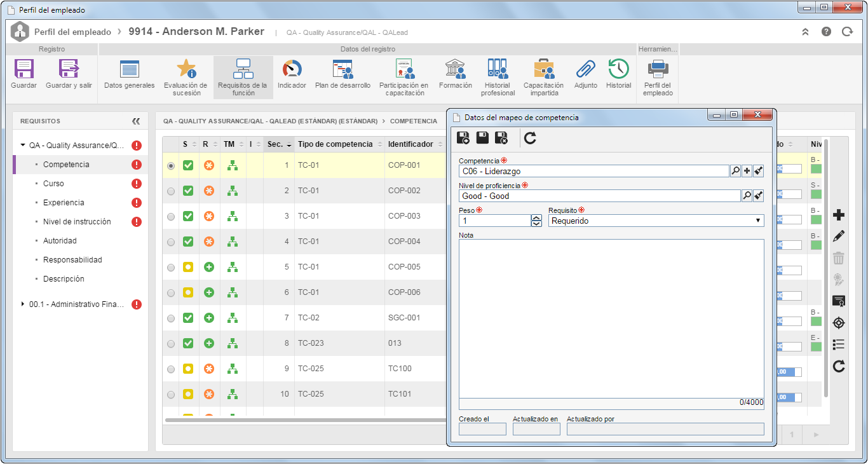This screenshot has height=464, width=868.
Task: Sort by Identificador column header
Action: point(415,144)
